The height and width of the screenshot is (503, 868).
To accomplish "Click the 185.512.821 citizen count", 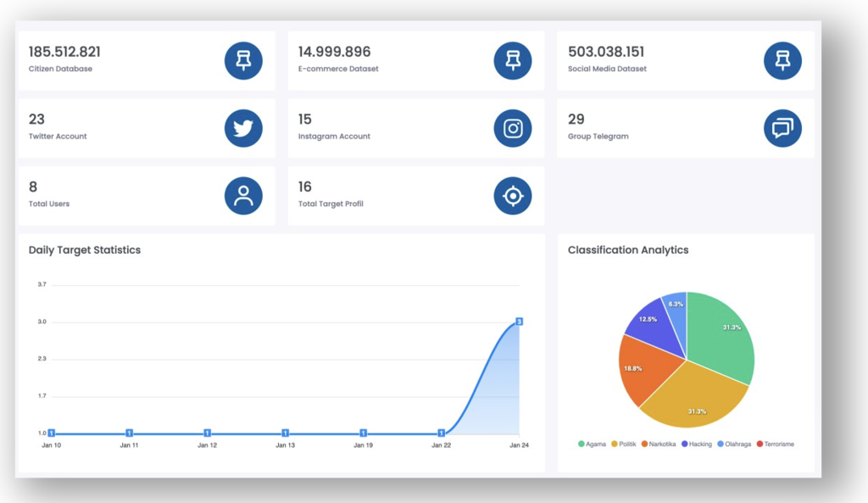I will (x=64, y=52).
